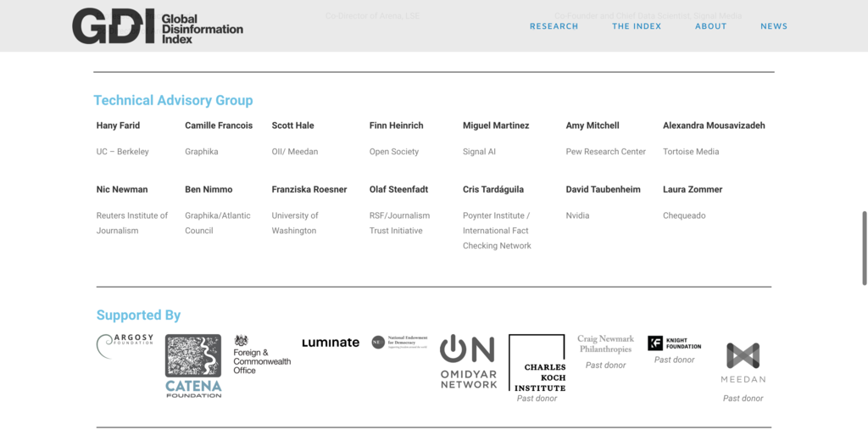This screenshot has width=868, height=441.
Task: Select the name Olaf Steenfadt
Action: 398,189
